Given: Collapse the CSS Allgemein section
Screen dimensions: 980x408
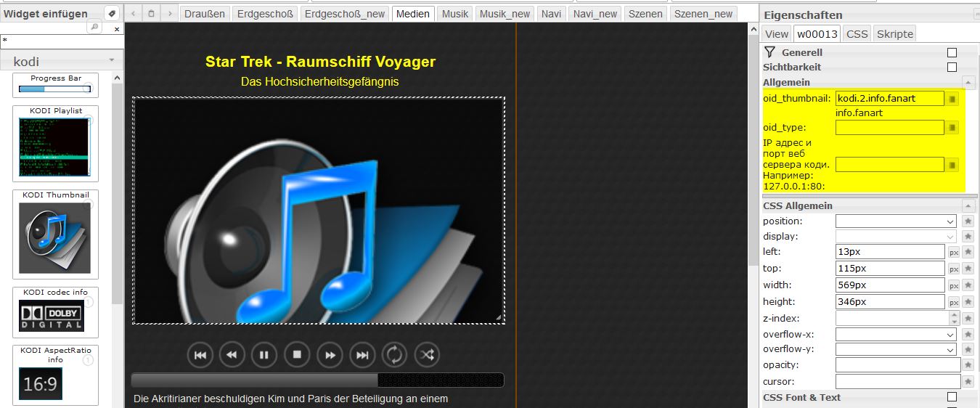Looking at the screenshot, I should click(968, 205).
